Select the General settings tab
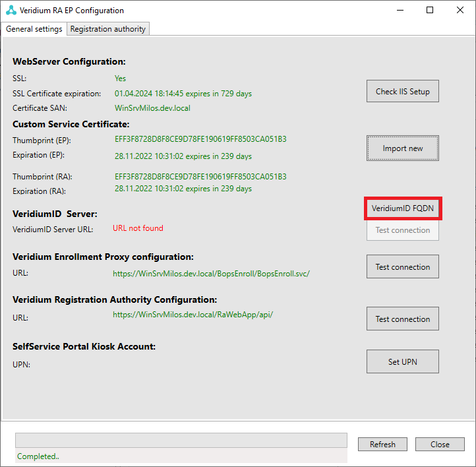Image resolution: width=476 pixels, height=467 pixels. point(34,29)
